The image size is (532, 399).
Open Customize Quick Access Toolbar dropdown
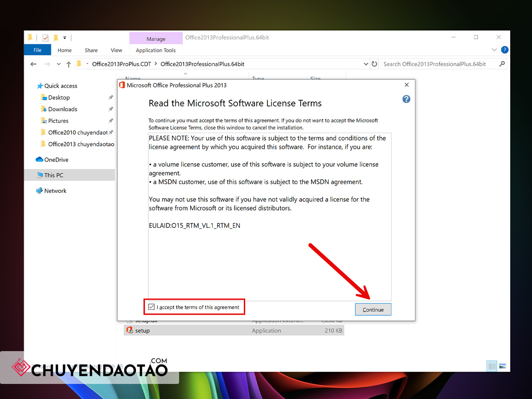click(65, 38)
